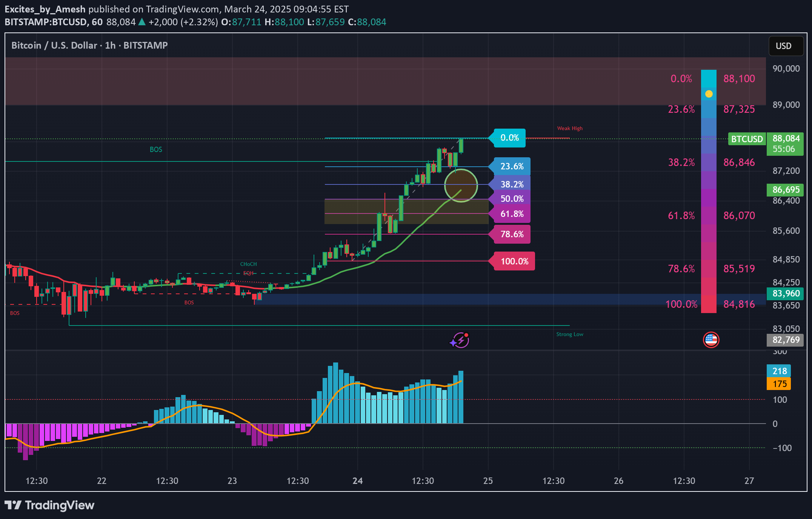
Task: Click the 'Weak High' label
Action: (x=570, y=128)
